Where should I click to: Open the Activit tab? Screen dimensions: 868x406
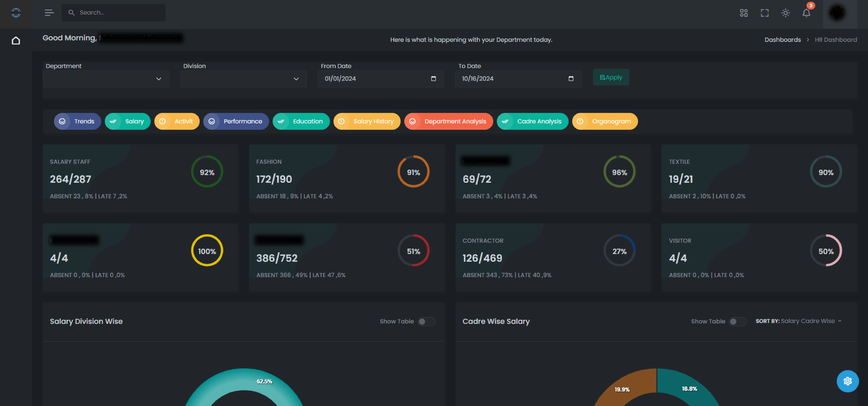click(177, 121)
